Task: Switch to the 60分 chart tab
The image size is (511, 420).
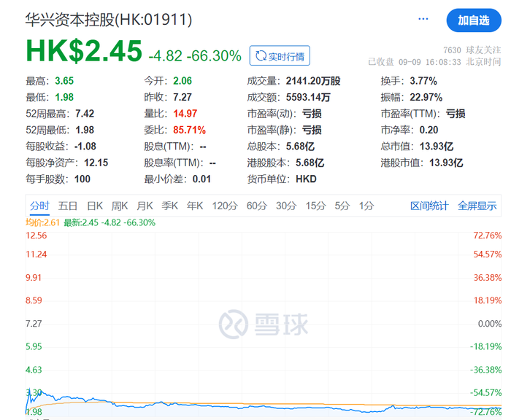Action: coord(257,206)
